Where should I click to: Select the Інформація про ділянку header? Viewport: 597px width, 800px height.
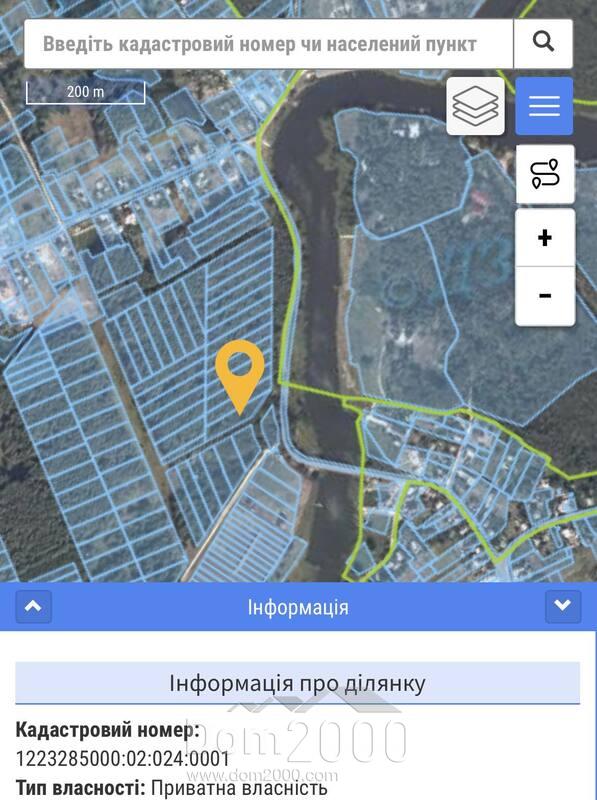tap(297, 683)
